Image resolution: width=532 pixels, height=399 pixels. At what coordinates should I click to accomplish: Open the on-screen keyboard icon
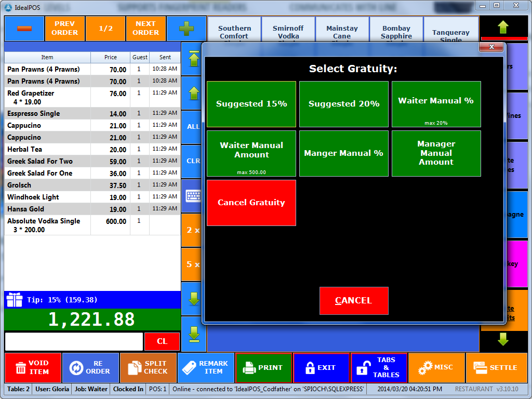point(193,195)
